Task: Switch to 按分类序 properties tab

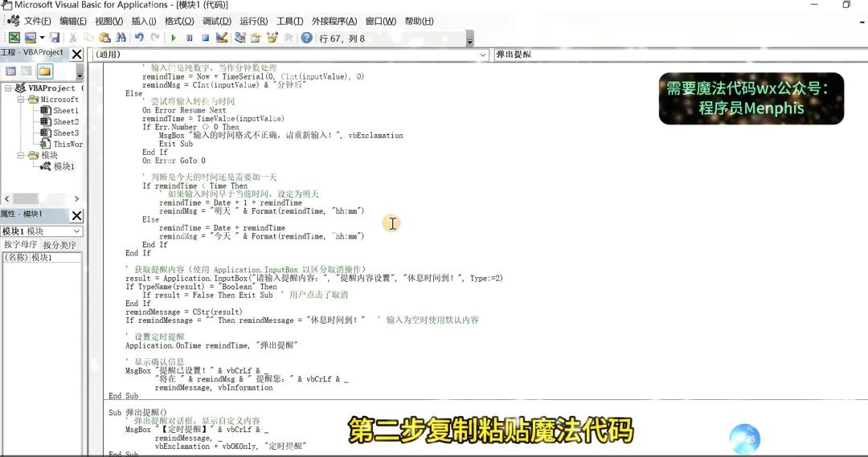Action: pyautogui.click(x=59, y=244)
